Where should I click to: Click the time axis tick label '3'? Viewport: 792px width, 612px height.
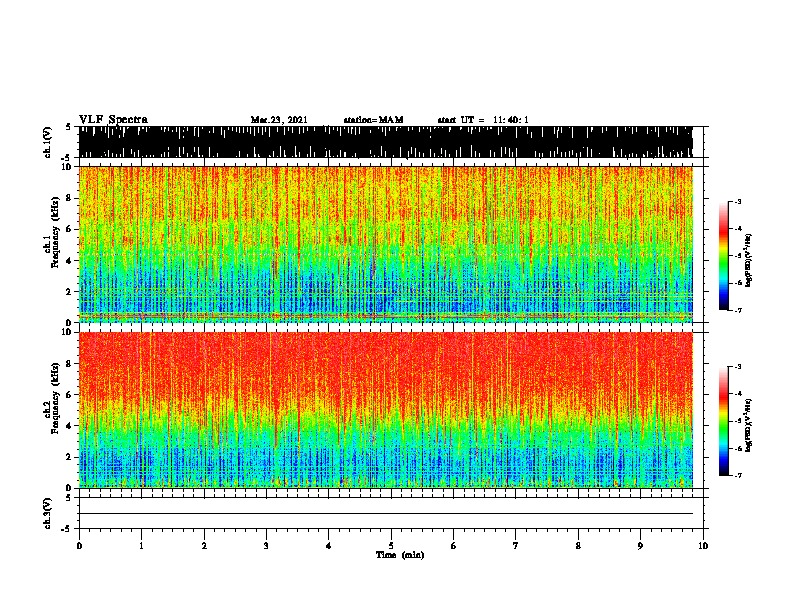tap(266, 545)
